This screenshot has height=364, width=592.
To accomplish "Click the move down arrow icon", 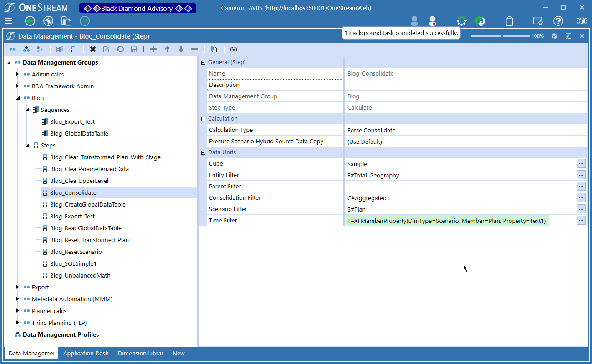I will [x=181, y=49].
